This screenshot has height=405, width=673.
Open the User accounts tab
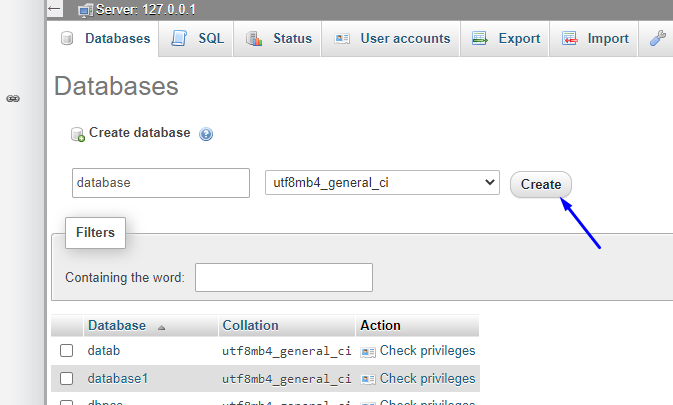391,39
